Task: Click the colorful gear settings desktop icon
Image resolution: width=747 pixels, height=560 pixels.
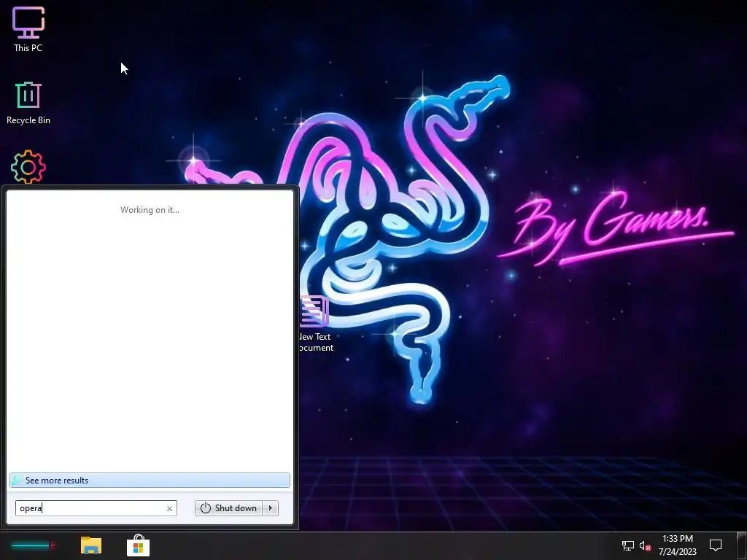Action: (x=28, y=167)
